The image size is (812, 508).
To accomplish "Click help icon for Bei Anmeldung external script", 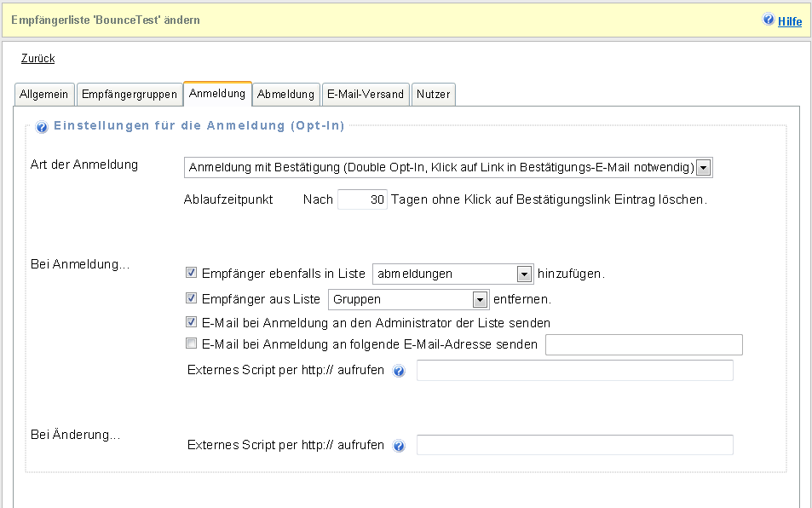I will (x=399, y=372).
